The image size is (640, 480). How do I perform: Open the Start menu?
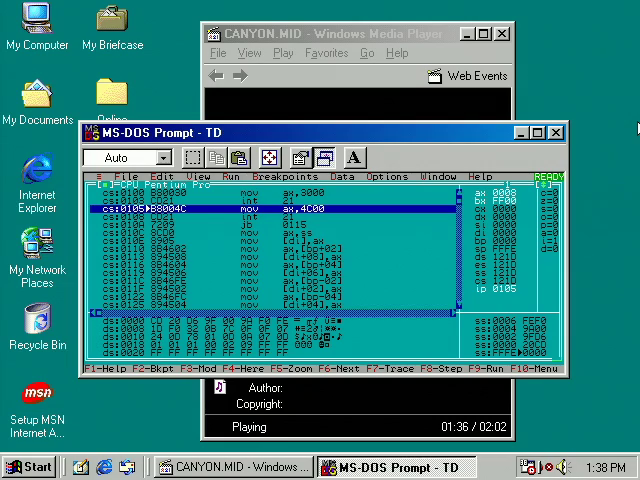pos(29,467)
